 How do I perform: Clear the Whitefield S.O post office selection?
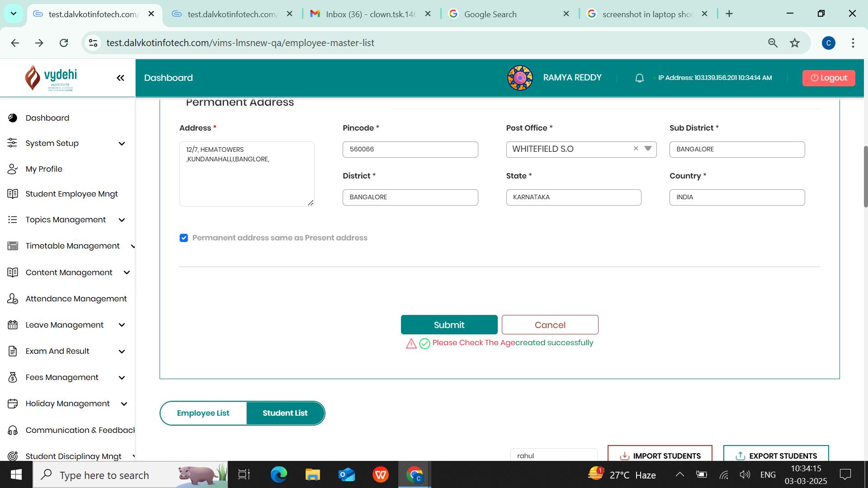click(x=636, y=149)
